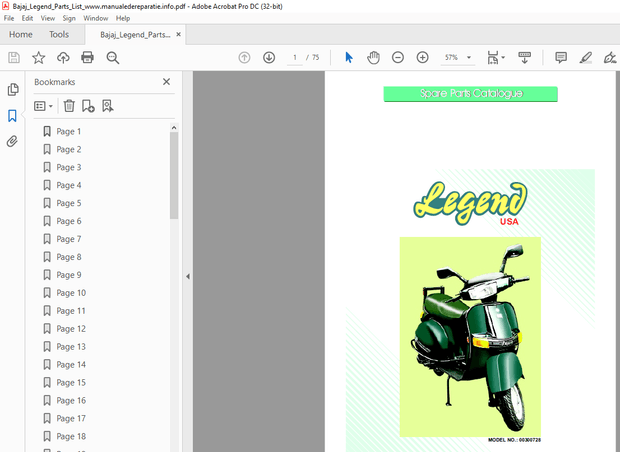This screenshot has width=620, height=452.
Task: Jump to bookmark Page 8
Action: point(69,257)
